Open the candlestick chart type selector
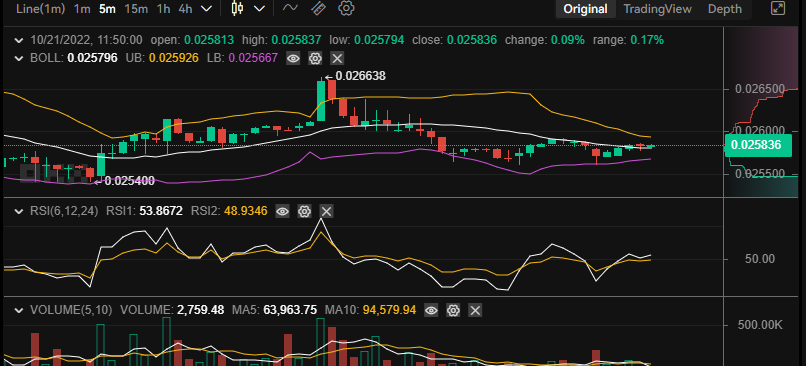 tap(237, 8)
